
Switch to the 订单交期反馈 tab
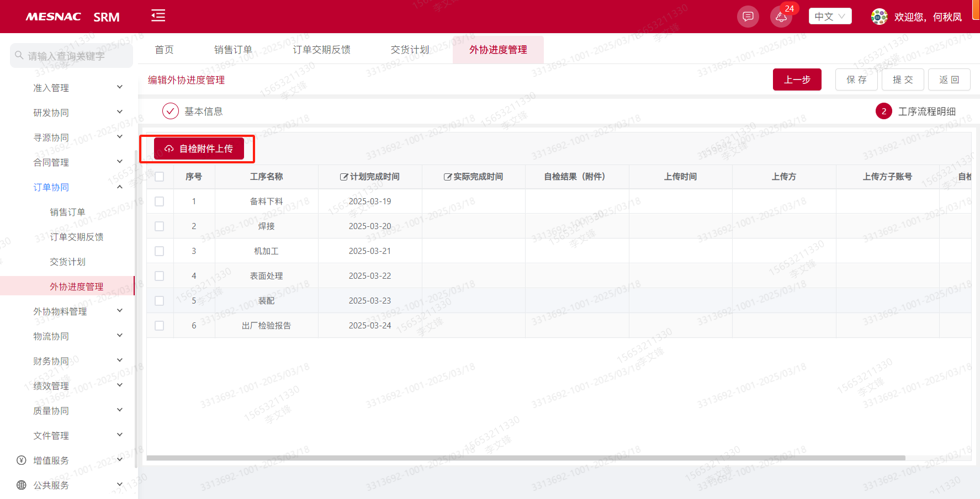321,50
